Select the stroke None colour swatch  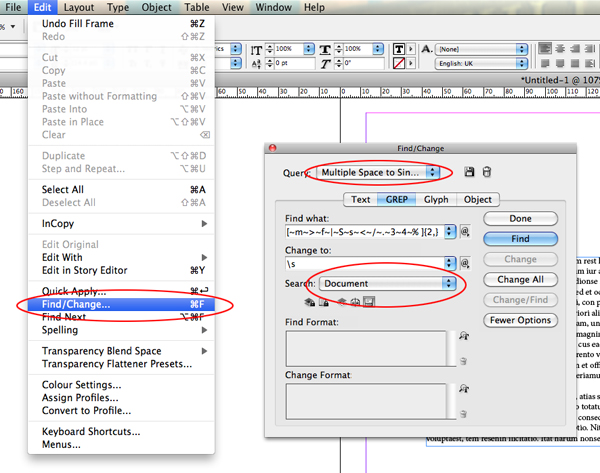(x=399, y=63)
